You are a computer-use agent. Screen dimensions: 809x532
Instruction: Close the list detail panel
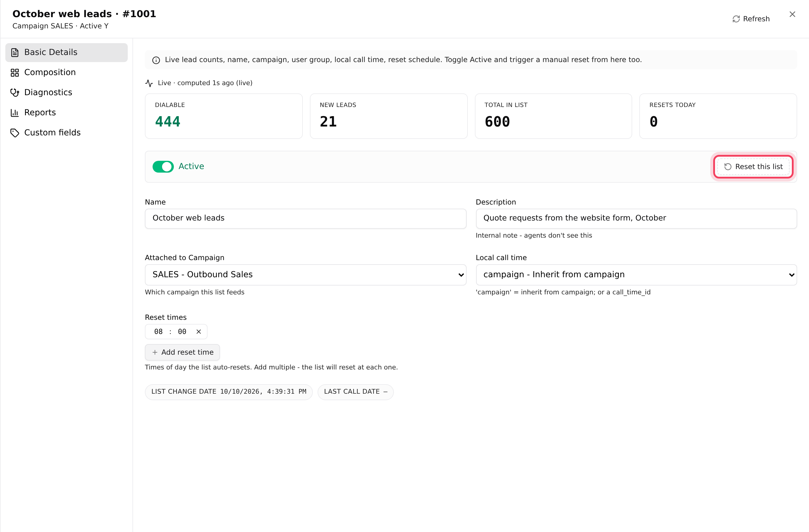792,14
